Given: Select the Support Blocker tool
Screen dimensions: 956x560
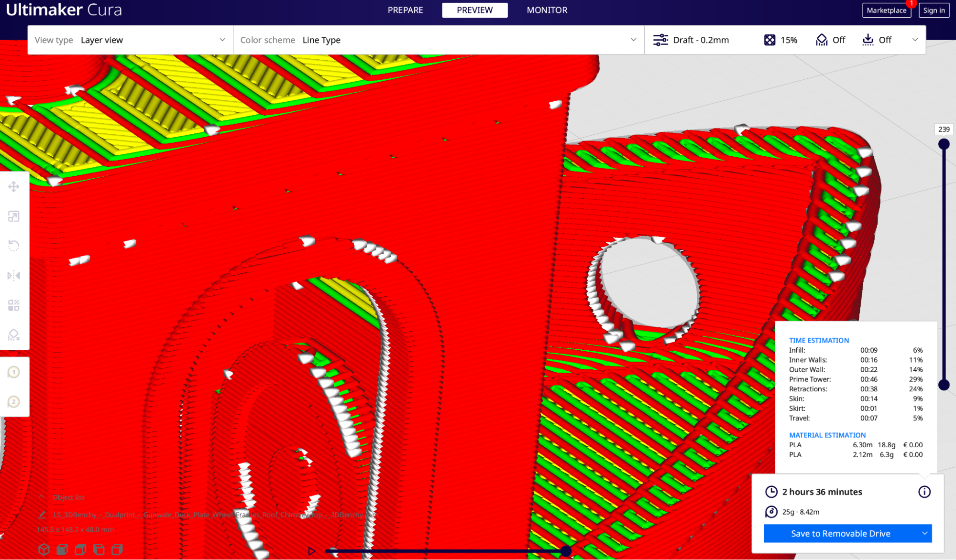Looking at the screenshot, I should pyautogui.click(x=14, y=335).
